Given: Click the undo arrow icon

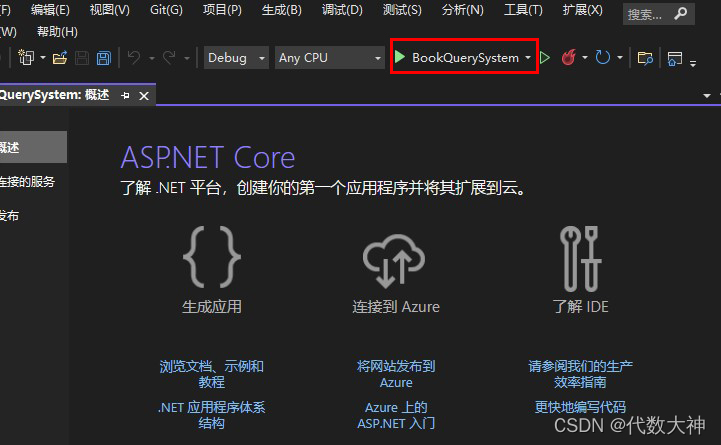Looking at the screenshot, I should (x=134, y=57).
